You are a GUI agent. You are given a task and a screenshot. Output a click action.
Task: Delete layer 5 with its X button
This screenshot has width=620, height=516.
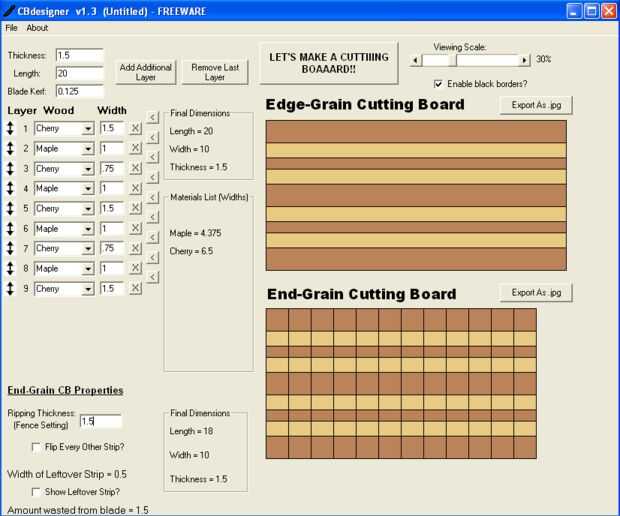(135, 208)
